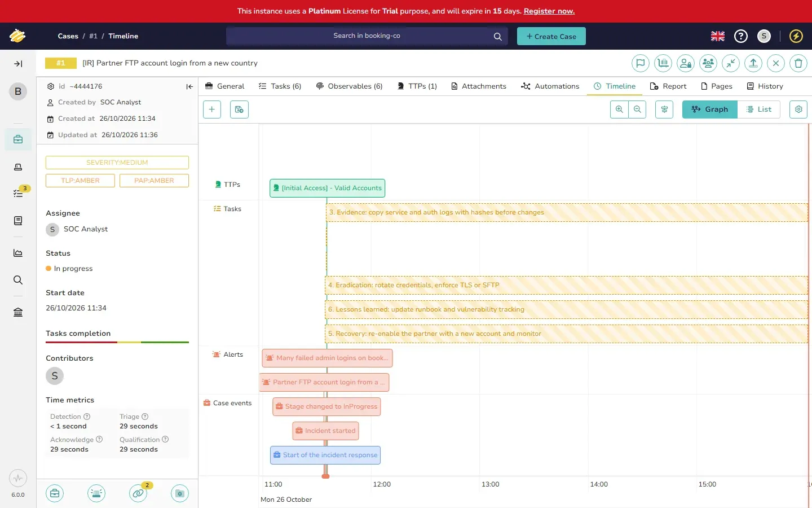The height and width of the screenshot is (508, 812).
Task: Open the lightning bolt quick actions icon
Action: (796, 36)
